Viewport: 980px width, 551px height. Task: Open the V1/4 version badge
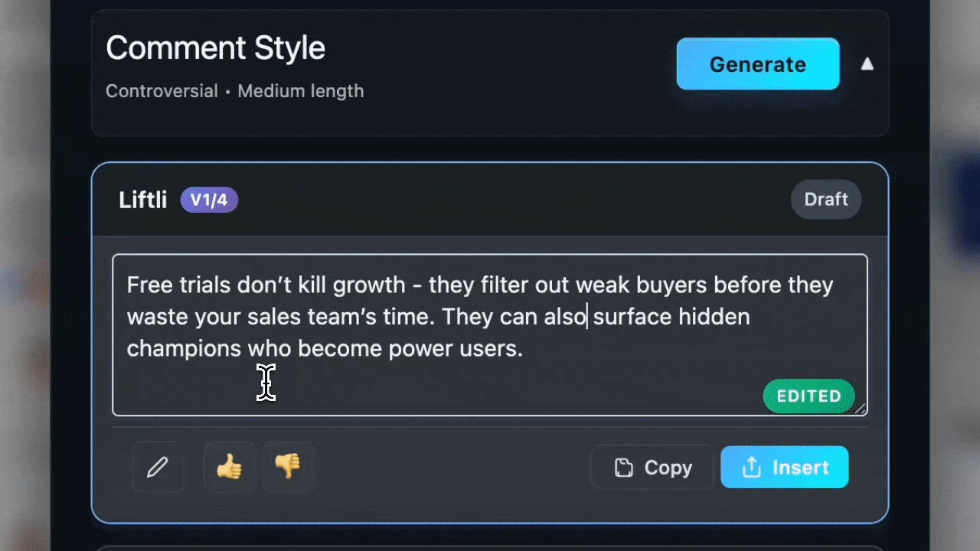208,200
